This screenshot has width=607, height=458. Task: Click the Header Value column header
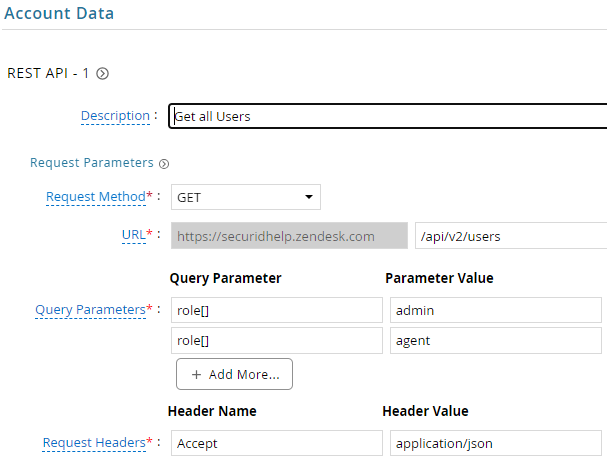[x=425, y=411]
